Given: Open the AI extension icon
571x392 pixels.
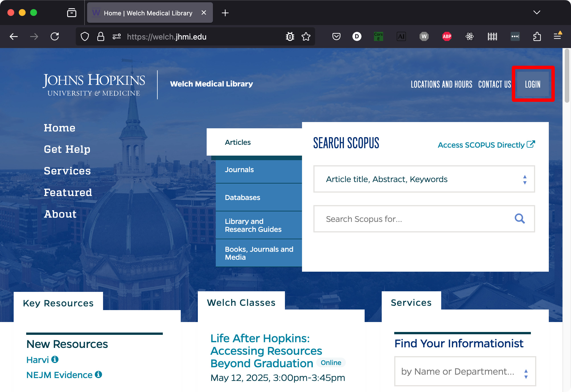Looking at the screenshot, I should pos(401,36).
